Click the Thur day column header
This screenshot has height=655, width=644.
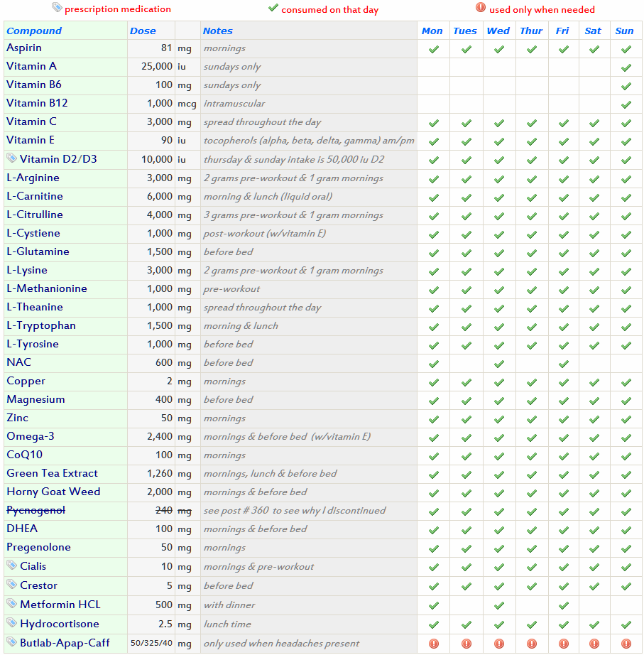531,31
